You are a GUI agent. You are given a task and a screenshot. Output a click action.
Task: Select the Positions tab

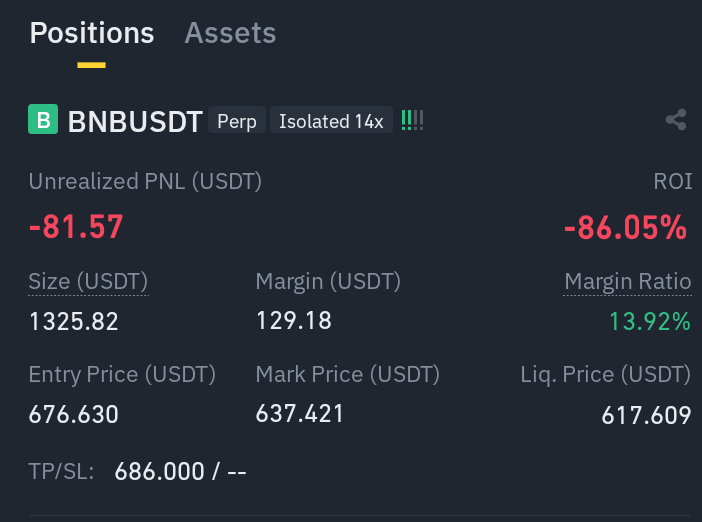92,33
